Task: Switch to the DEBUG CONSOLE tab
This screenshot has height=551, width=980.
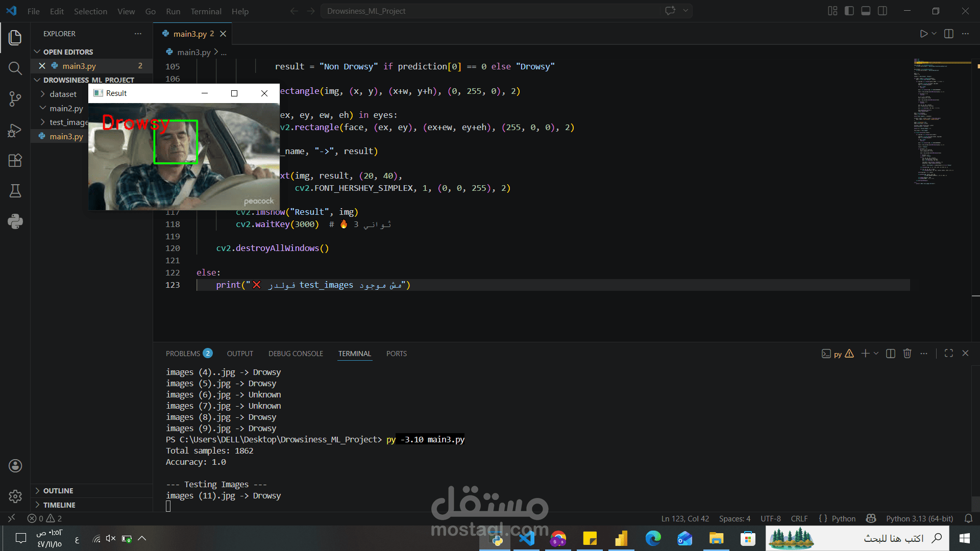Action: pyautogui.click(x=296, y=353)
